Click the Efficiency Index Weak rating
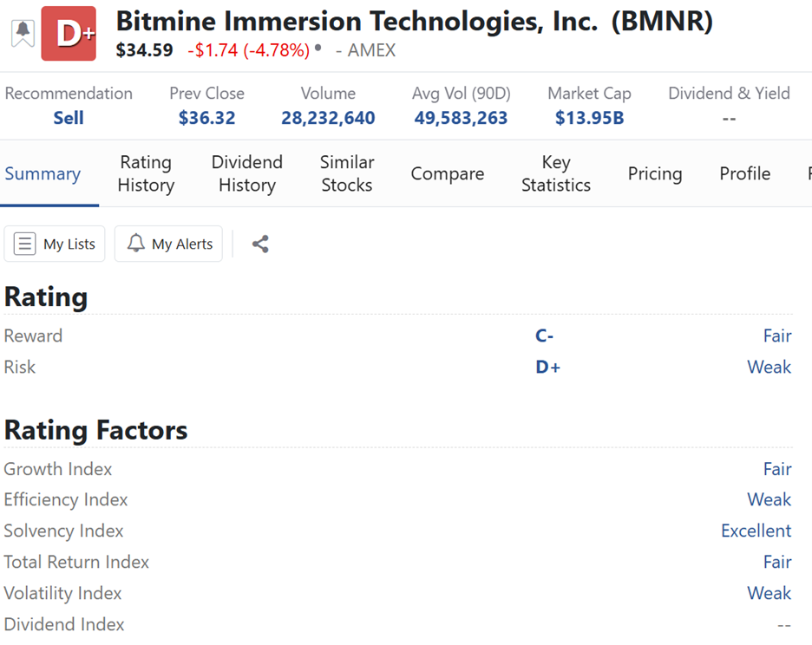This screenshot has height=645, width=812. [x=769, y=500]
